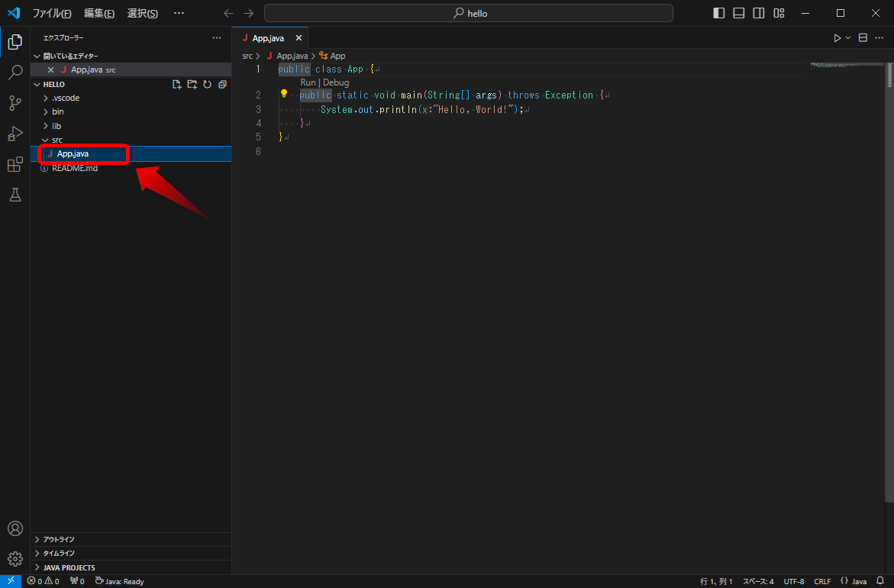The width and height of the screenshot is (894, 588).
Task: Toggle the Primary Side Bar visibility
Action: tap(718, 12)
